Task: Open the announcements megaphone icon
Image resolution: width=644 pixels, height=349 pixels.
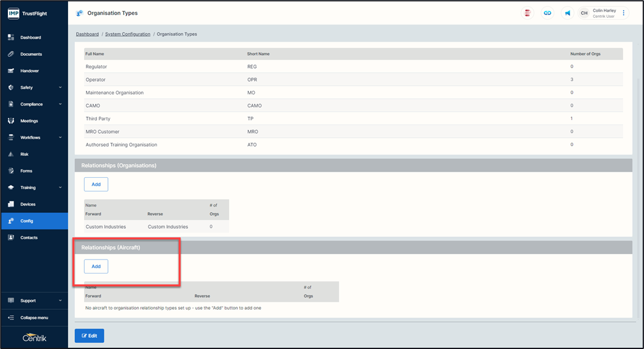Action: click(x=567, y=13)
